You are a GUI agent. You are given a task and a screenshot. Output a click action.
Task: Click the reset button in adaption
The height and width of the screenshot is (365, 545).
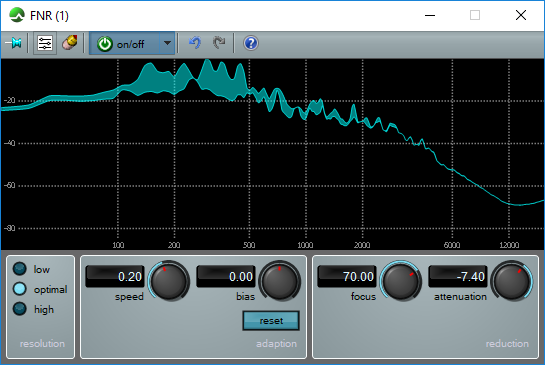click(x=271, y=321)
